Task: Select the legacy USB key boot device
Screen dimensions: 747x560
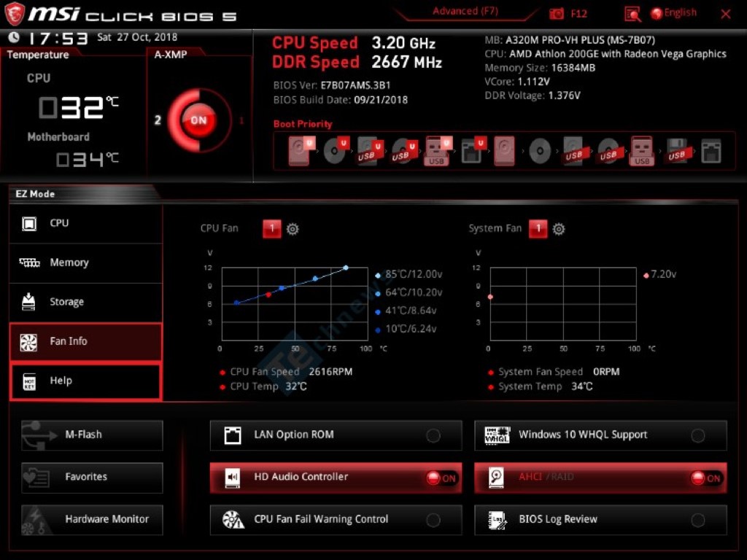Action: click(642, 151)
